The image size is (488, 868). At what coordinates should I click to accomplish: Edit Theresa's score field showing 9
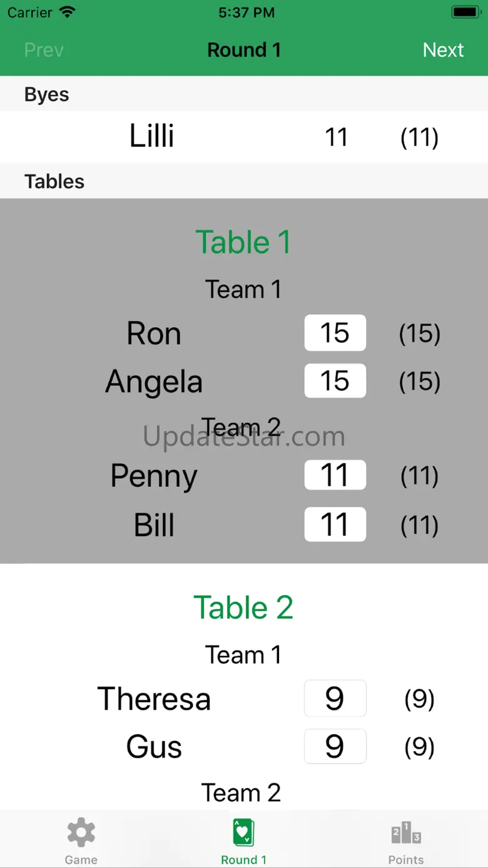[335, 698]
